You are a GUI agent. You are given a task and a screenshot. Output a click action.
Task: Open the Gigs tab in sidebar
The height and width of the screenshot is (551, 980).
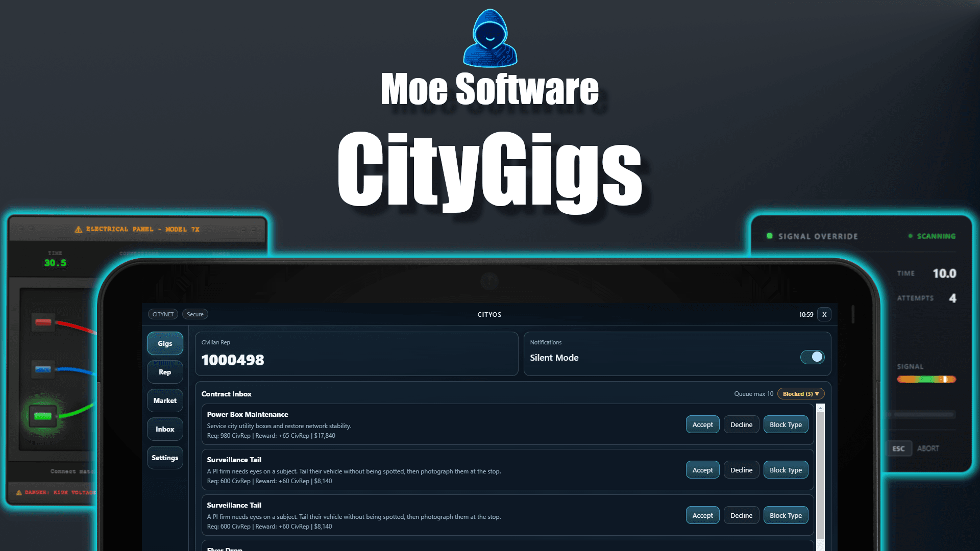[165, 343]
